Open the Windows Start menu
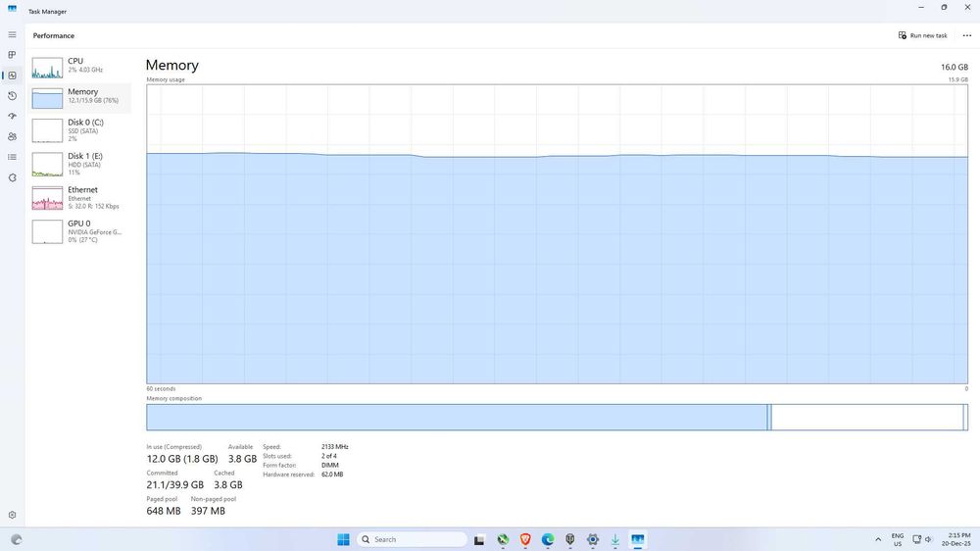 (x=343, y=539)
